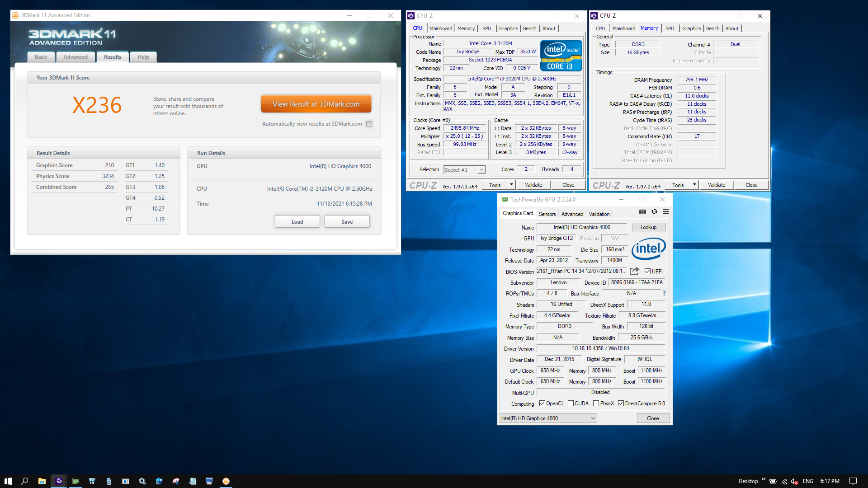Toggle the DirectCompute 5.0 checkbox
Image resolution: width=868 pixels, height=488 pixels.
621,404
